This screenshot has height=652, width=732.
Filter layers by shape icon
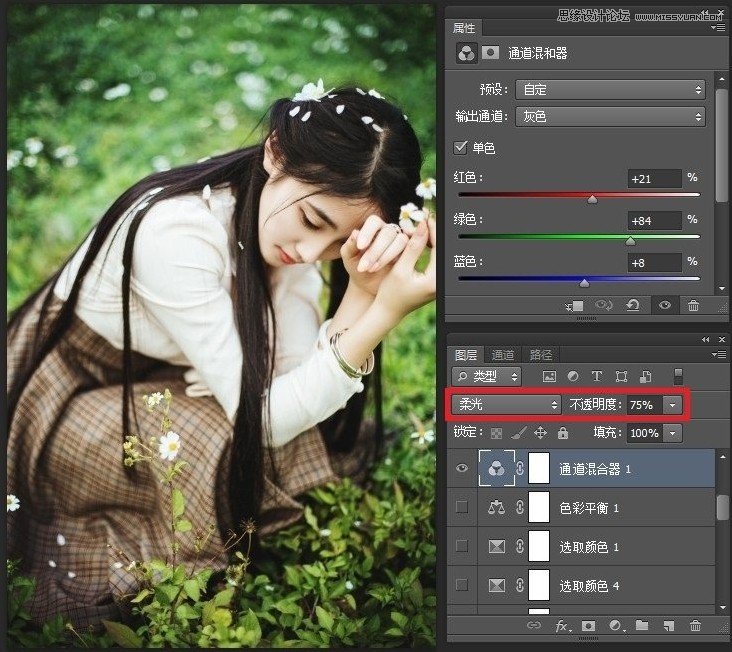621,376
